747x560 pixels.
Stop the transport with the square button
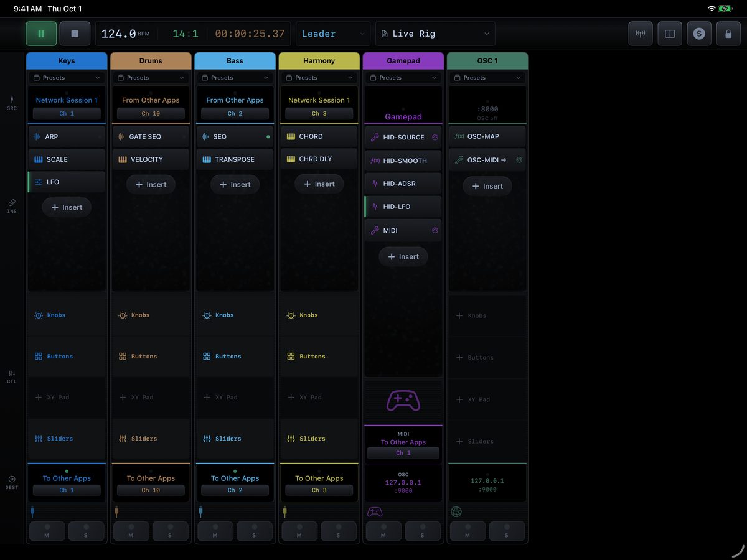point(75,34)
